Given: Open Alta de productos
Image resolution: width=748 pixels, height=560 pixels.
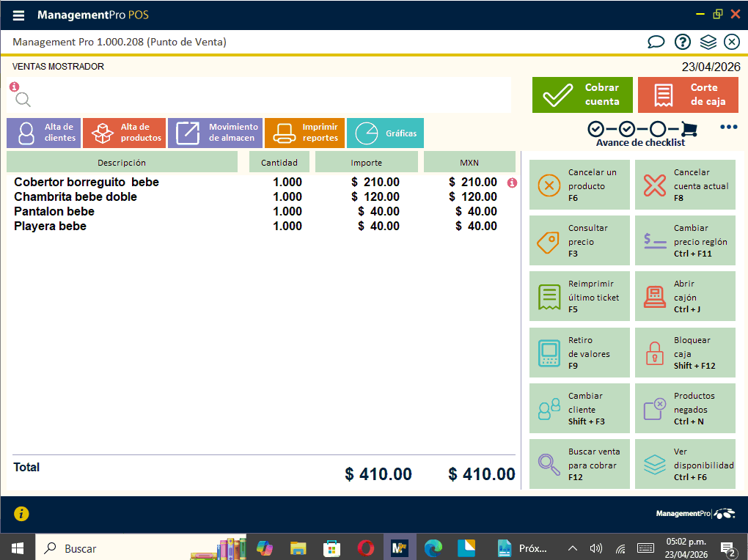Looking at the screenshot, I should point(124,133).
